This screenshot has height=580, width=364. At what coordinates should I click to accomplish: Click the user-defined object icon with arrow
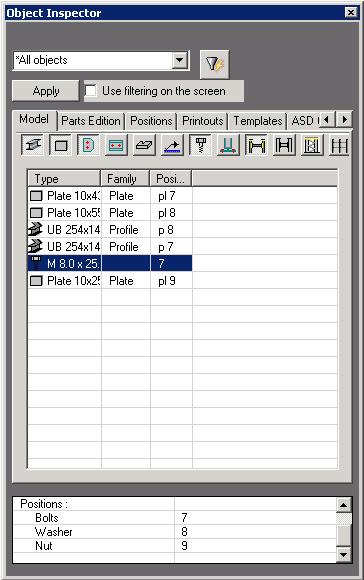(172, 145)
